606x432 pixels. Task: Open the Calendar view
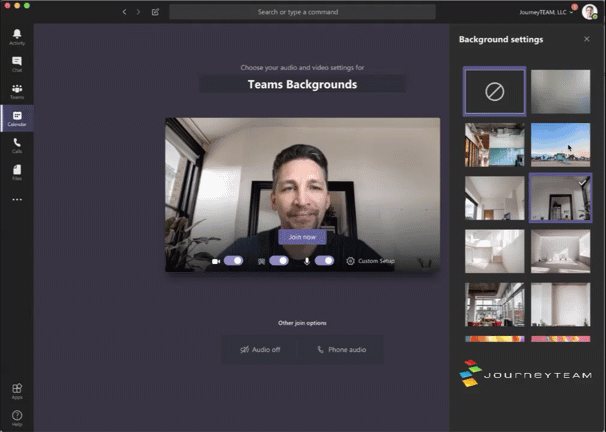click(x=17, y=118)
